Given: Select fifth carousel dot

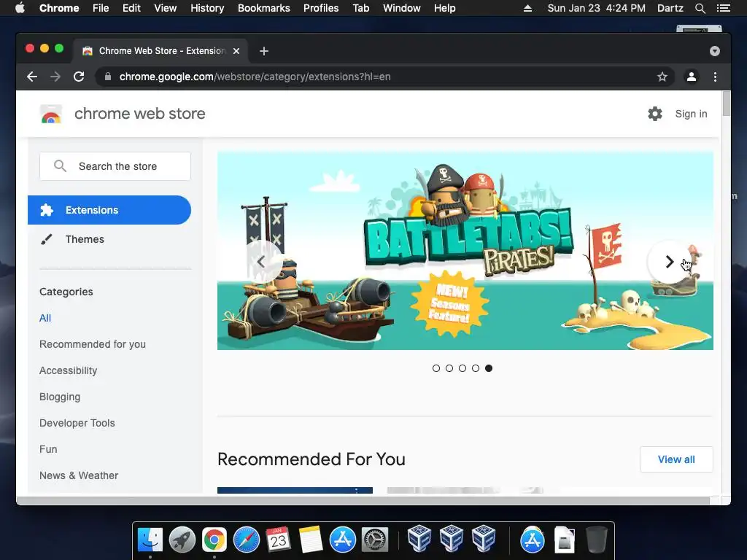Looking at the screenshot, I should [489, 368].
